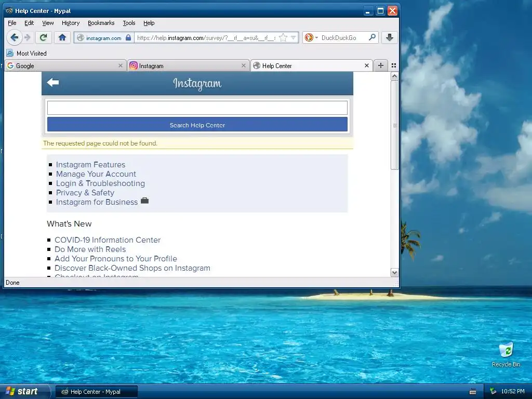Click the on-screen keyboard tray icon
Viewport: 532px width, 399px height.
click(473, 392)
